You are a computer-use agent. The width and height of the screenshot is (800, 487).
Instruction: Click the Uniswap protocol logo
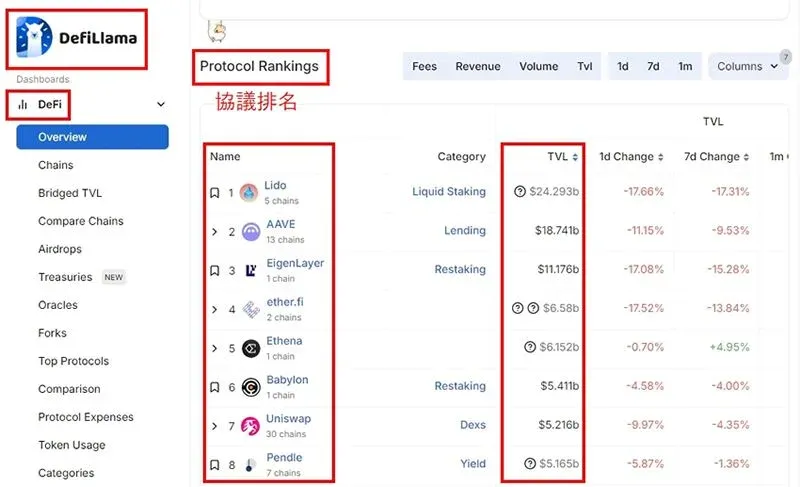point(250,426)
